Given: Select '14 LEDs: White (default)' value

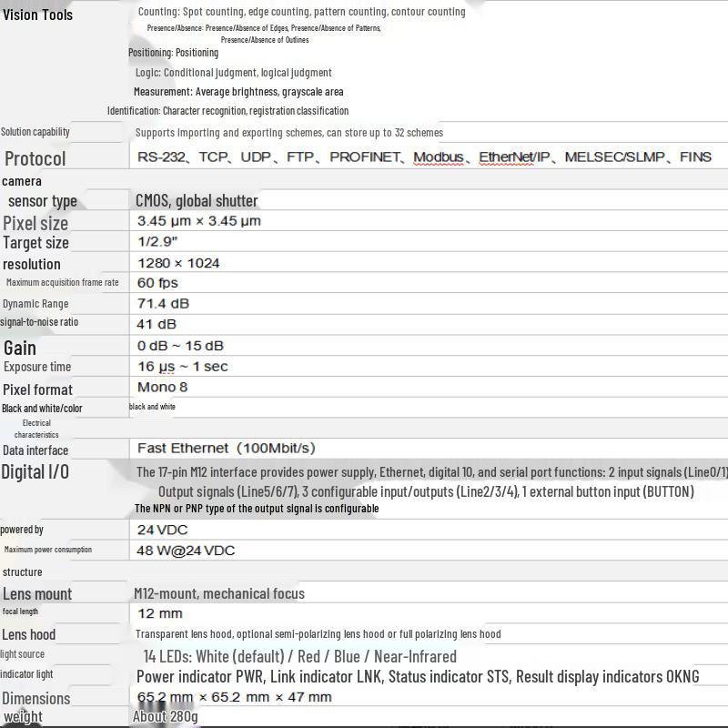Looking at the screenshot, I should (x=300, y=656).
